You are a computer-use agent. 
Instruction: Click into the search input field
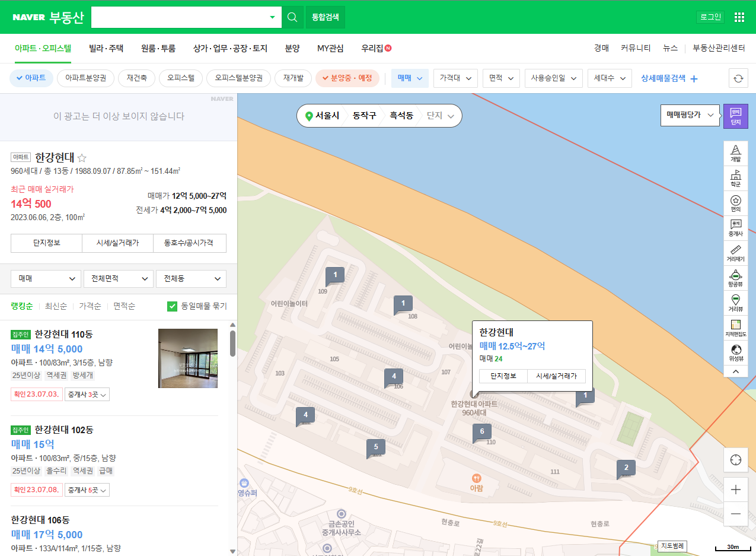pyautogui.click(x=178, y=17)
